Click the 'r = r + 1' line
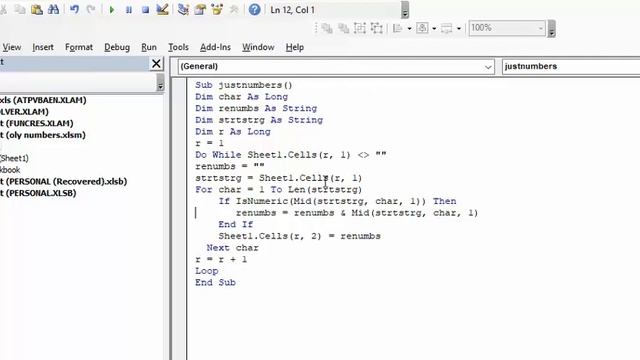The width and height of the screenshot is (640, 360). [x=221, y=260]
